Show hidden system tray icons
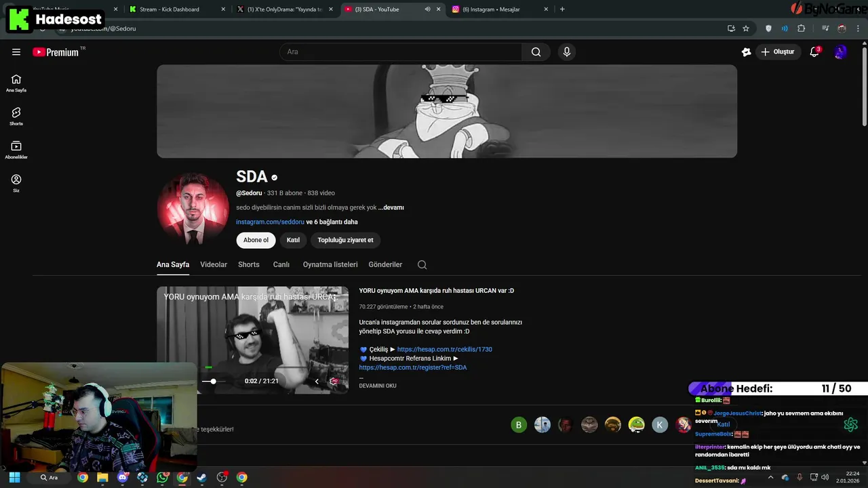The width and height of the screenshot is (868, 488). tap(770, 478)
